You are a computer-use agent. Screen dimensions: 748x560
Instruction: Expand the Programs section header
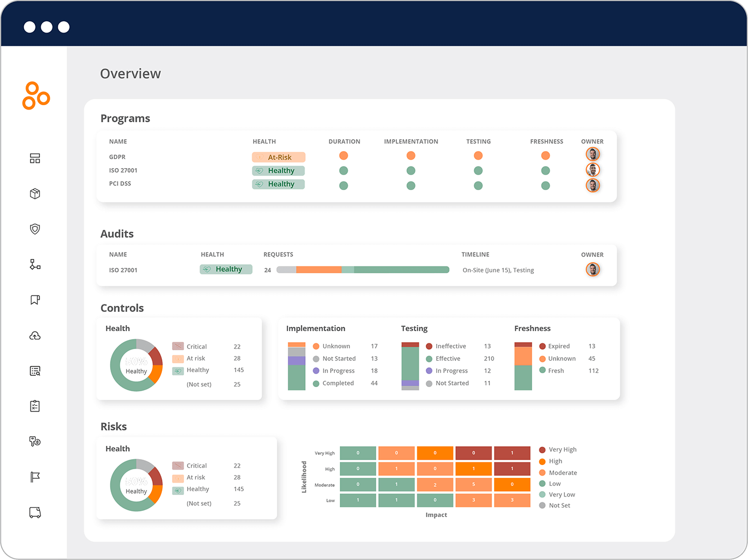pyautogui.click(x=125, y=118)
